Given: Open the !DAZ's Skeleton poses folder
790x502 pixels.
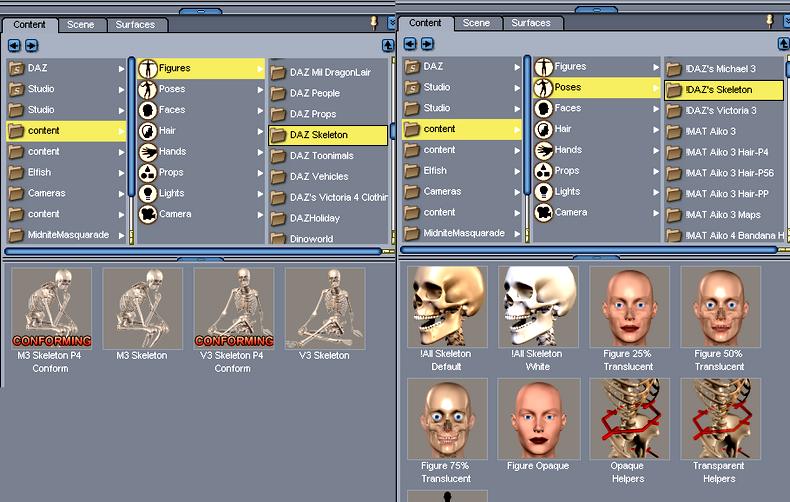Looking at the screenshot, I should [x=724, y=90].
